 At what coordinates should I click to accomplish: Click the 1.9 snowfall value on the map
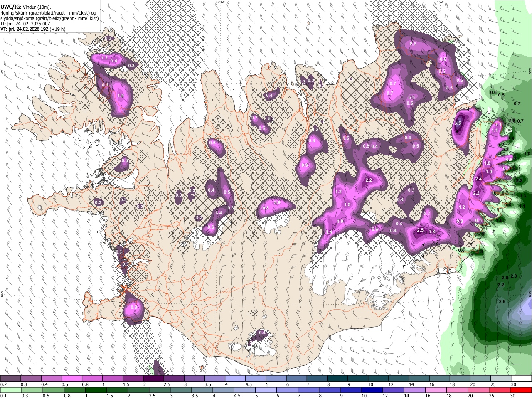click(489, 172)
